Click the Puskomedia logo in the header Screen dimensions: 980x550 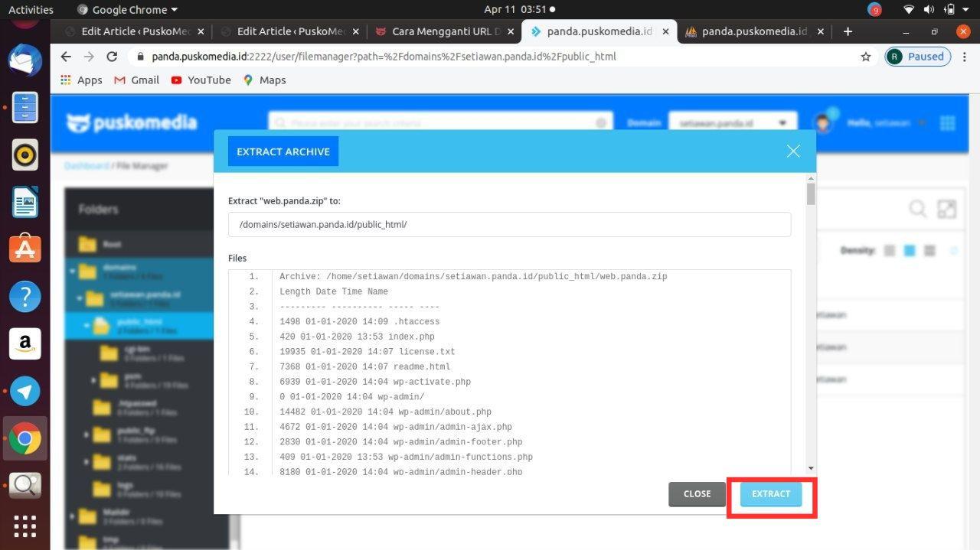tap(132, 122)
